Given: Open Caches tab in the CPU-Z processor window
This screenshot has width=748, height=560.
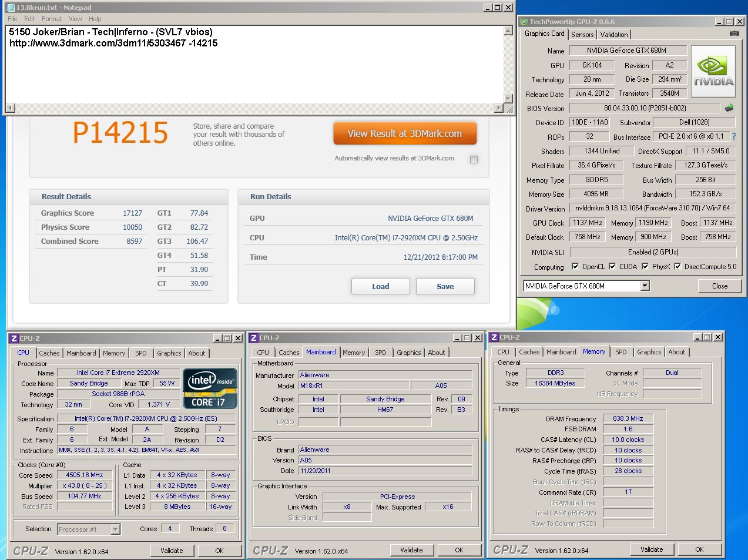Looking at the screenshot, I should point(49,353).
